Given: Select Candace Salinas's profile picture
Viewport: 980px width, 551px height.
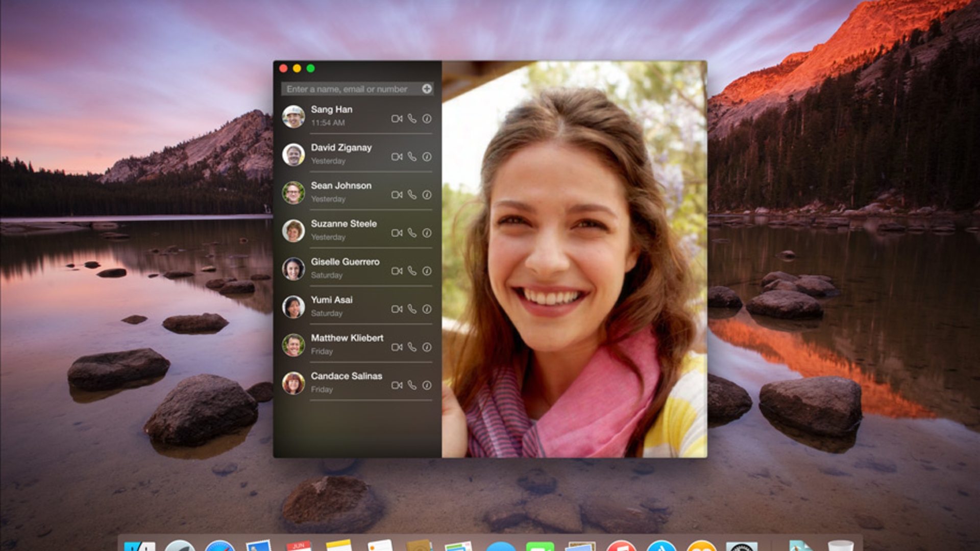Looking at the screenshot, I should [293, 383].
